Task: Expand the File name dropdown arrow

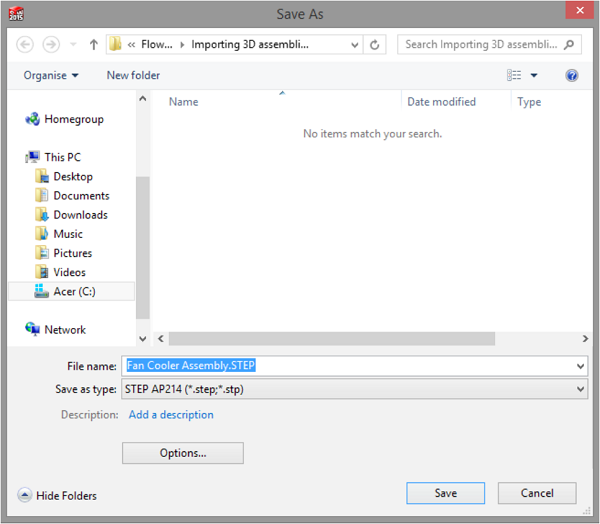Action: [x=580, y=366]
